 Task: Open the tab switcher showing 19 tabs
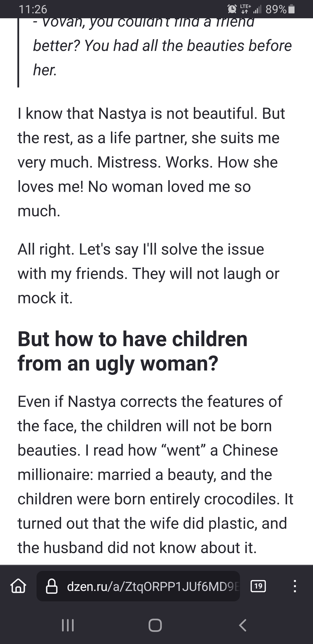[x=258, y=586]
